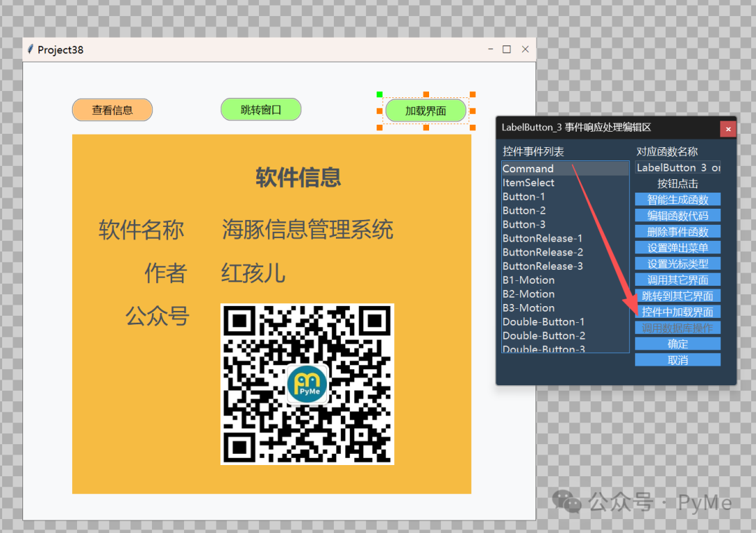
Task: Click the 海豚信息管理系统 label
Action: 307,229
